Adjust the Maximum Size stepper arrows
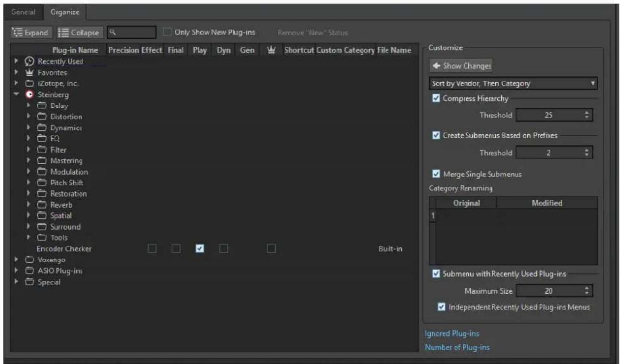The image size is (620, 364). point(589,290)
